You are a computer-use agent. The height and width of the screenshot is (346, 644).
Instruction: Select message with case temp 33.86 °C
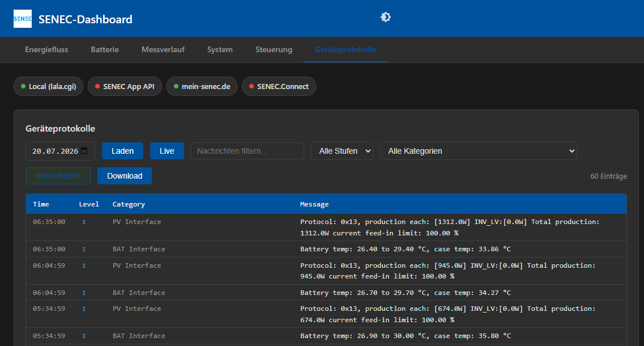coord(406,250)
